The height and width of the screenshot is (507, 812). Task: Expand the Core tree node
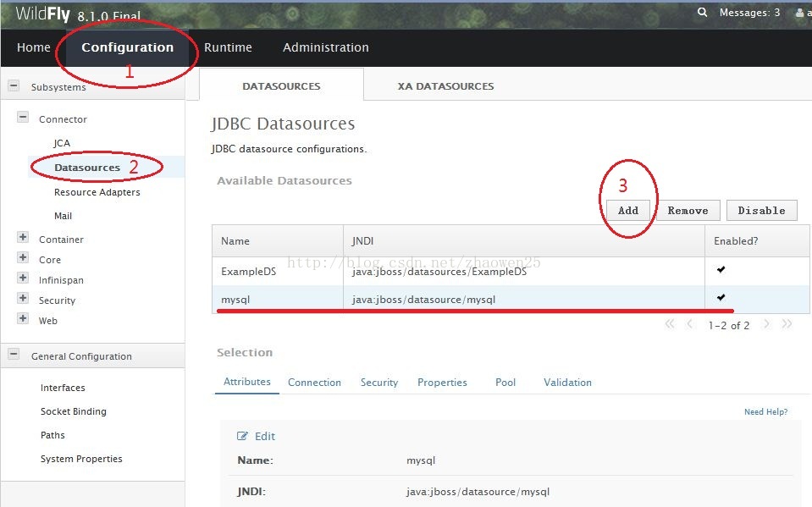coord(23,257)
